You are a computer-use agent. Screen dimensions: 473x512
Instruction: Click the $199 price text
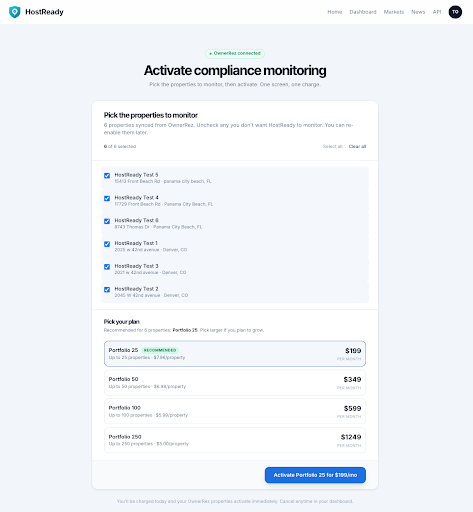353,351
